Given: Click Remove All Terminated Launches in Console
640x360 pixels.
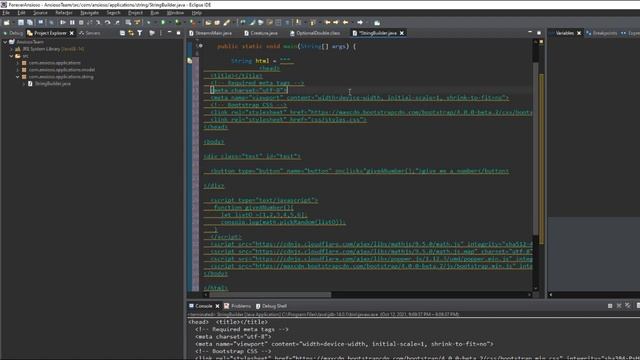Looking at the screenshot, I should [x=628, y=306].
